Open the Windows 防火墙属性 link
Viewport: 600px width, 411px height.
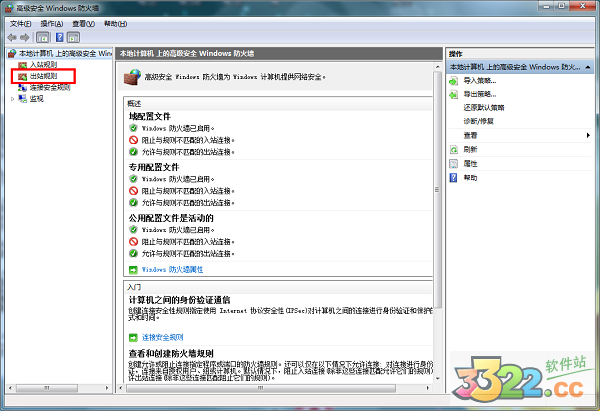point(172,270)
